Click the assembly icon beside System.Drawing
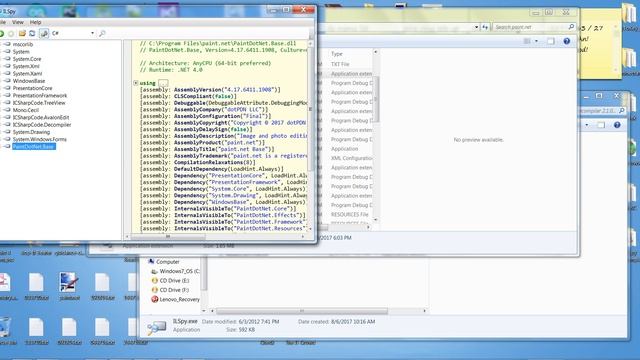Viewport: 640px width, 360px height. click(x=7, y=132)
